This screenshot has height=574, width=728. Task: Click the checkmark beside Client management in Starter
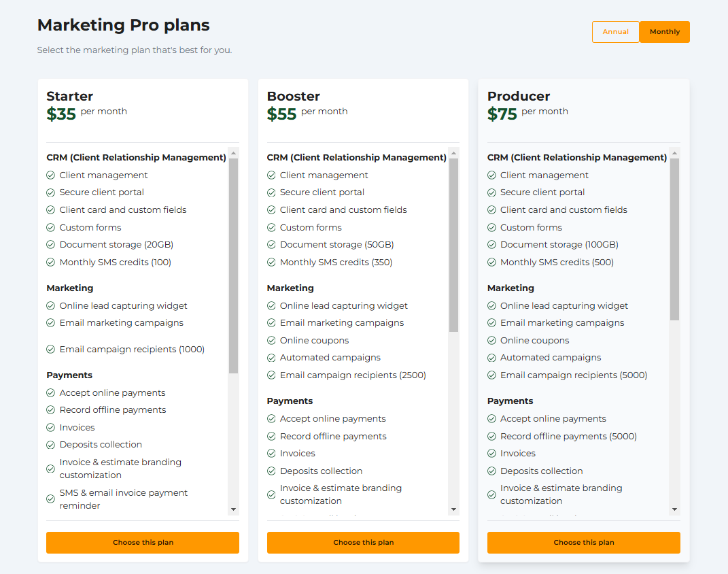tap(50, 175)
